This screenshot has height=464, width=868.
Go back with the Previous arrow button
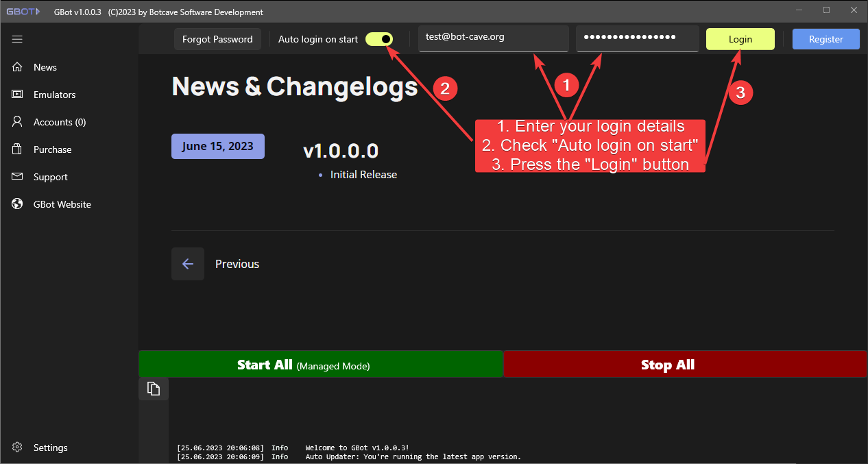pos(188,264)
